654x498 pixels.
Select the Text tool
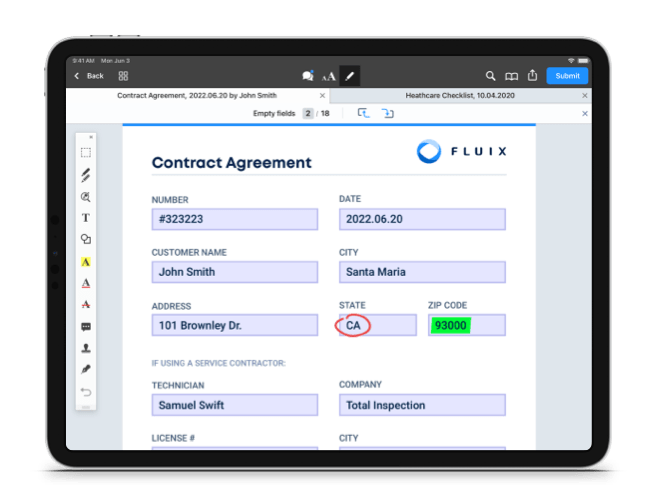tap(86, 217)
